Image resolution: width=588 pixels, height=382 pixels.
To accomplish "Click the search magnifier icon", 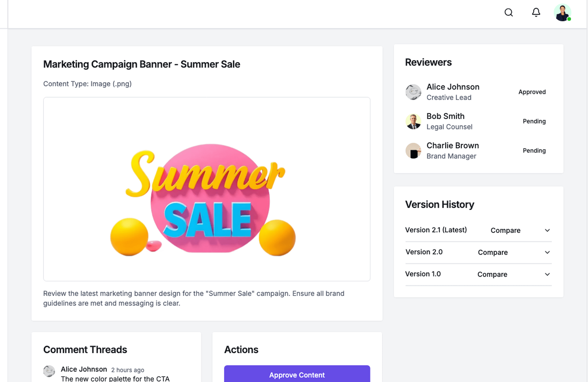I will point(509,13).
